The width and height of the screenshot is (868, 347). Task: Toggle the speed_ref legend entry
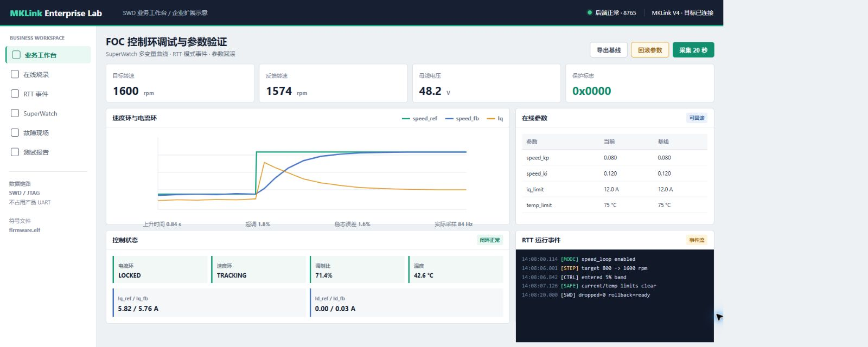419,118
